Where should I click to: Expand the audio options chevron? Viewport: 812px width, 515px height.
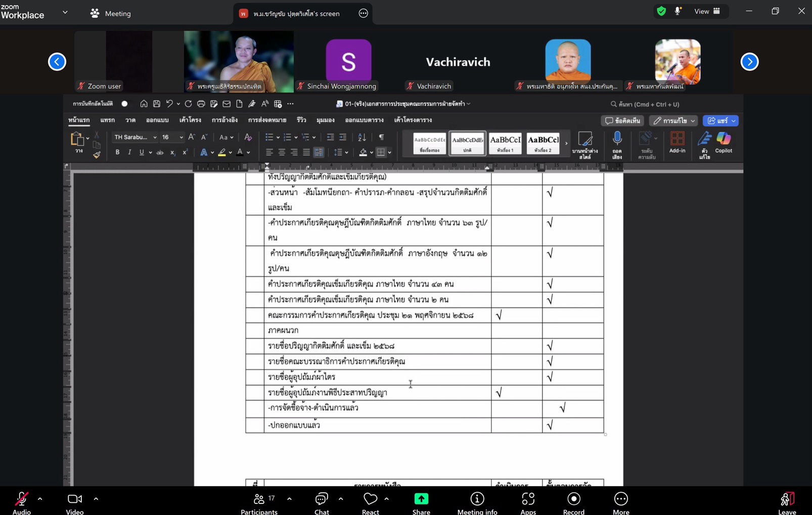pyautogui.click(x=40, y=499)
